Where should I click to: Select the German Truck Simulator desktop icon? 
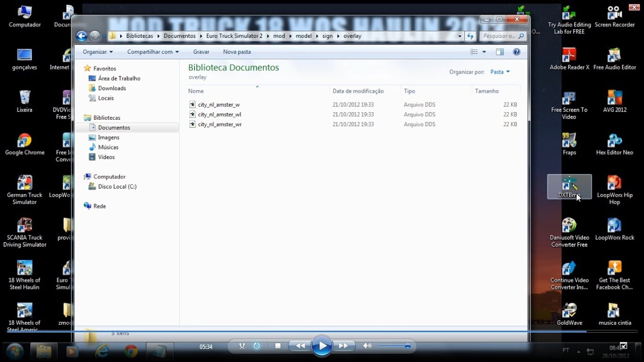pos(25,190)
